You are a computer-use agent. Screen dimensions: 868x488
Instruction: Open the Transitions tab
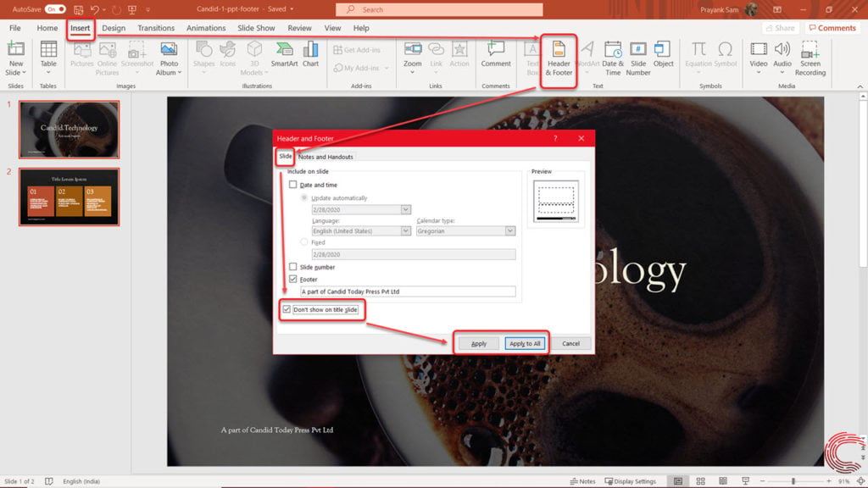pos(156,28)
